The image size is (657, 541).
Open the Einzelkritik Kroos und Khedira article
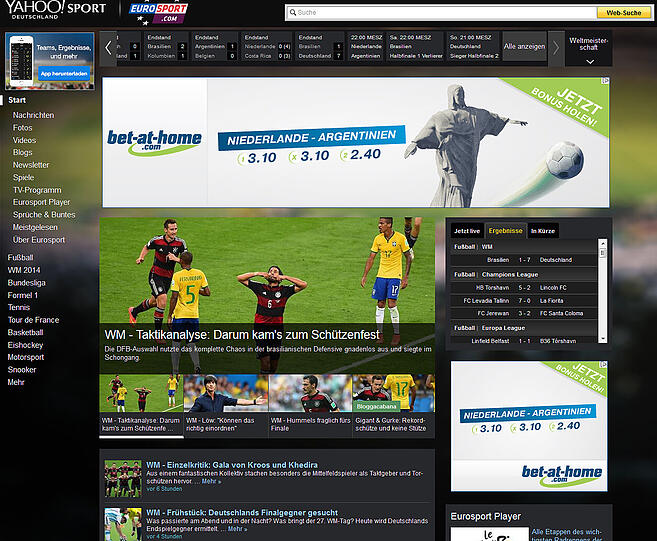tap(232, 465)
